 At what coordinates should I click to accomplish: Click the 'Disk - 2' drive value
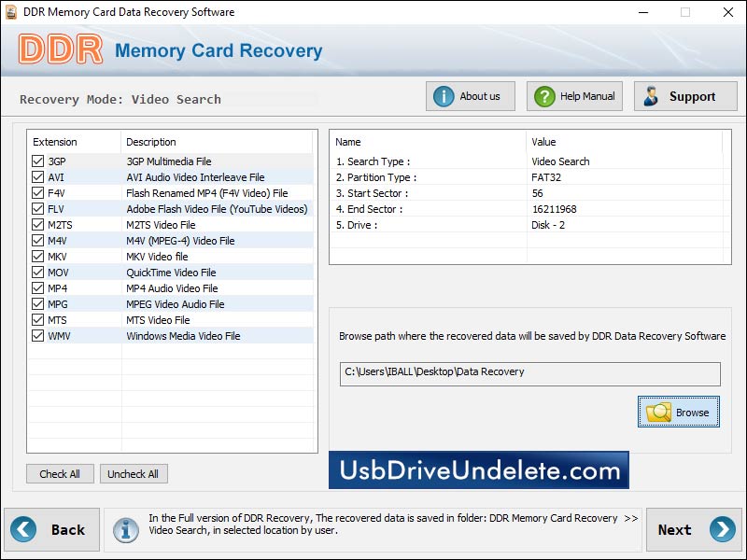tap(548, 225)
